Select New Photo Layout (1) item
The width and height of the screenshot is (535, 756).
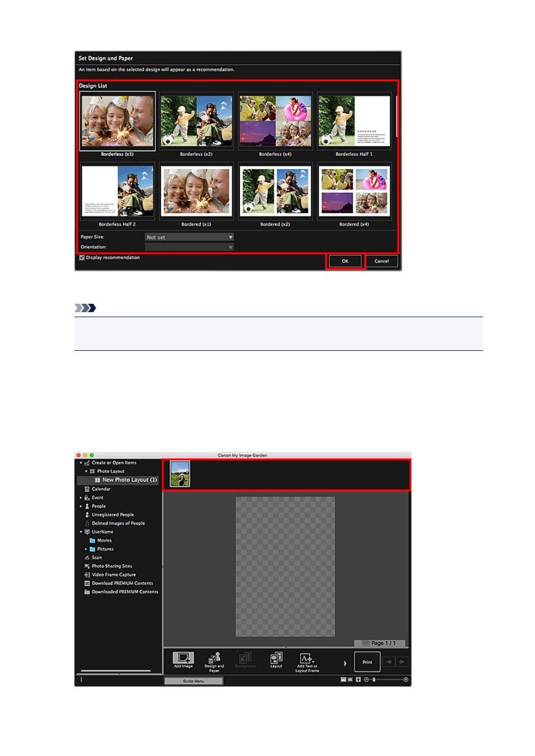point(118,480)
